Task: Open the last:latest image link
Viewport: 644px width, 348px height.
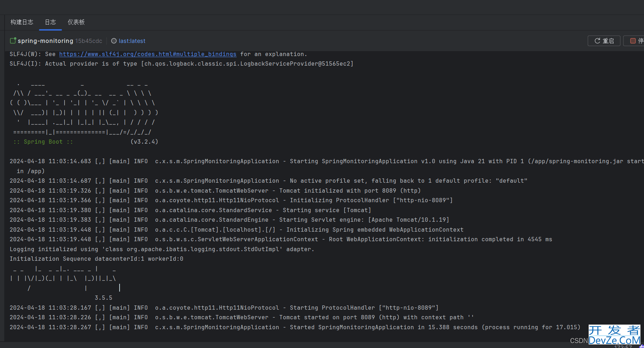Action: point(132,41)
